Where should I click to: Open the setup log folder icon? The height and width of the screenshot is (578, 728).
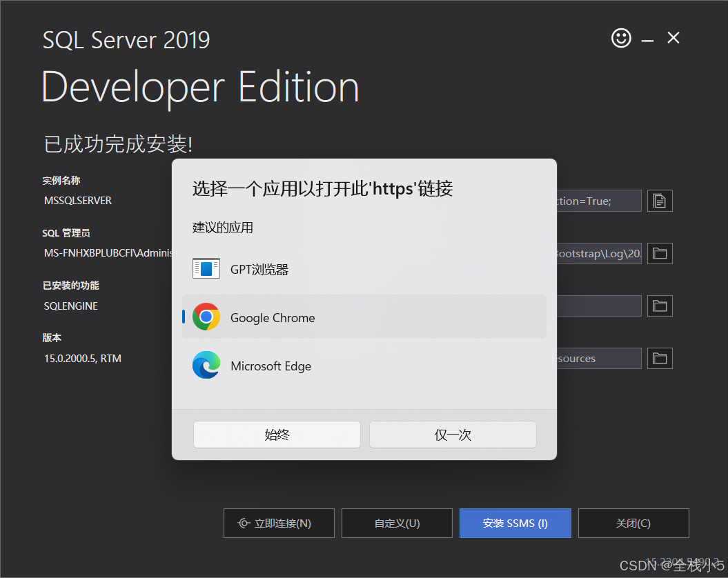[x=659, y=253]
